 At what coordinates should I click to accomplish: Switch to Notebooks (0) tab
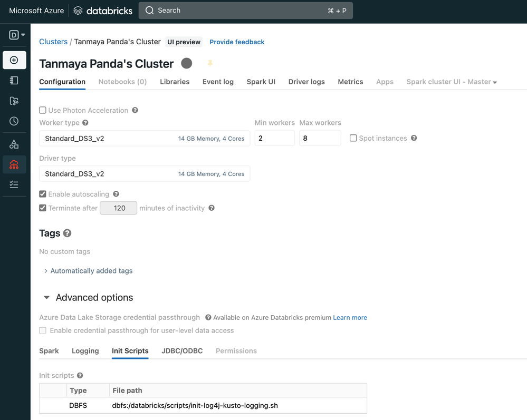123,82
